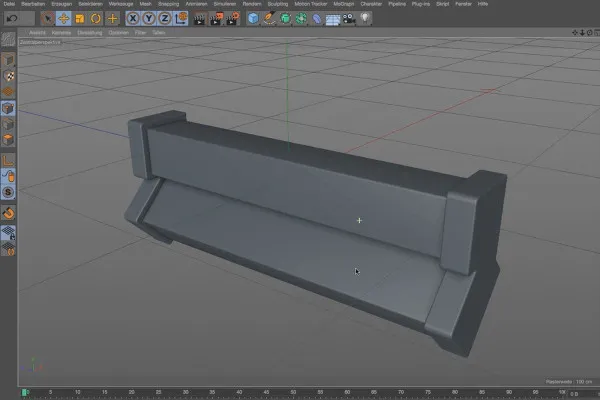600x400 pixels.
Task: Add the green Array modeling object
Action: click(x=301, y=18)
